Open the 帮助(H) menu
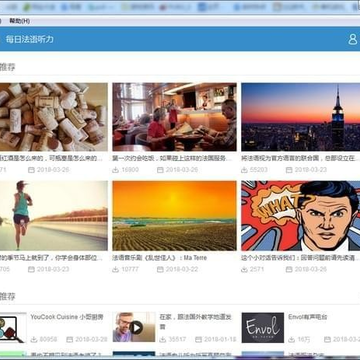The width and height of the screenshot is (360, 360). click(x=19, y=21)
